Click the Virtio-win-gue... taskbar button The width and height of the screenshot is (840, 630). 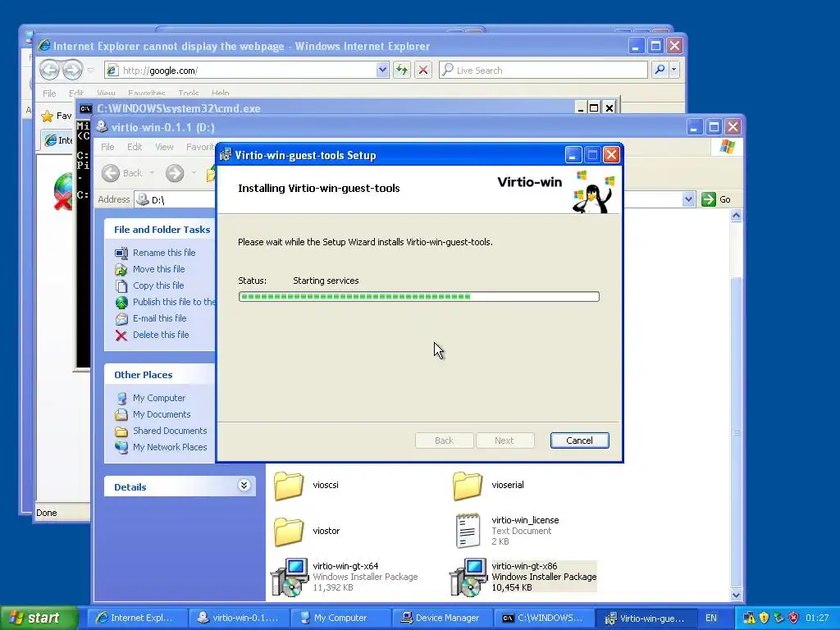click(x=647, y=618)
